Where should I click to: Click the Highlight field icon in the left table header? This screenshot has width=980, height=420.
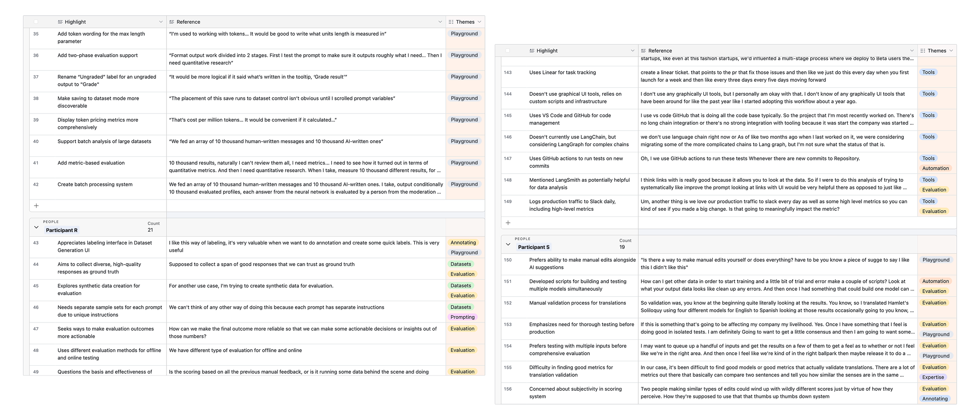[60, 22]
